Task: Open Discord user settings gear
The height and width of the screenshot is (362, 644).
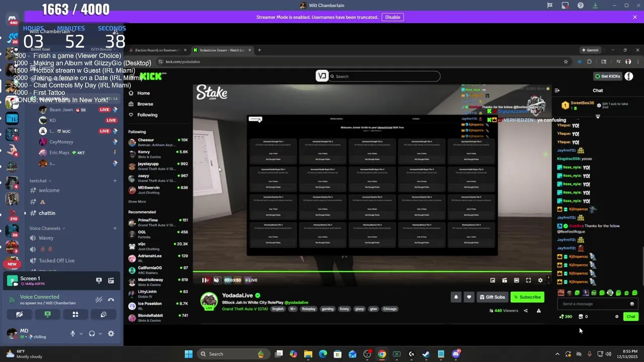Action: pyautogui.click(x=111, y=333)
